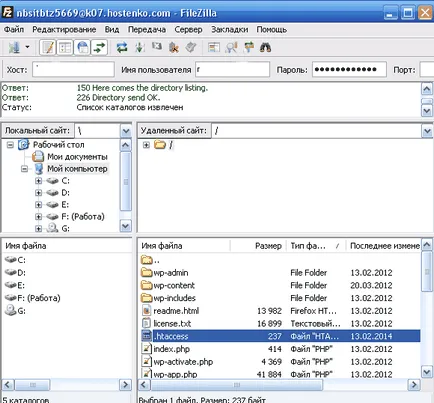The width and height of the screenshot is (434, 403).
Task: Click the Хост input field
Action: [73, 70]
